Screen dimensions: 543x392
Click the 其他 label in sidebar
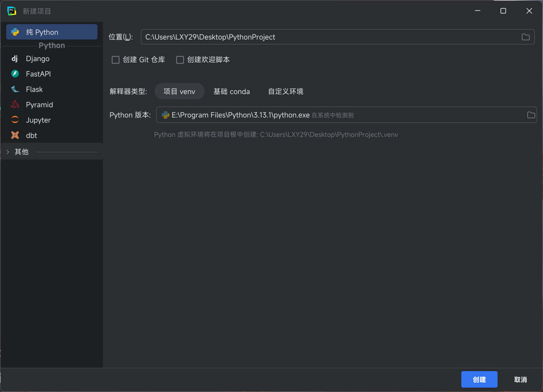tap(22, 152)
